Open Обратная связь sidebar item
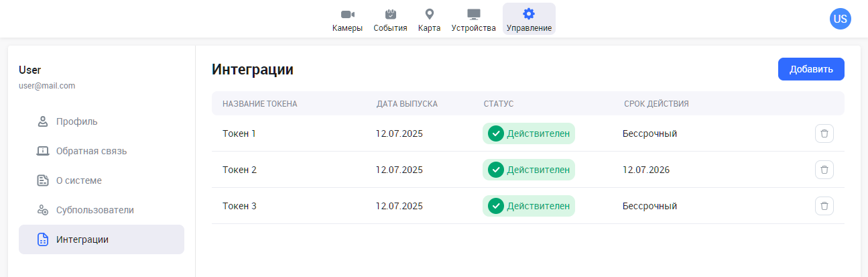The width and height of the screenshot is (868, 277). pyautogui.click(x=91, y=151)
